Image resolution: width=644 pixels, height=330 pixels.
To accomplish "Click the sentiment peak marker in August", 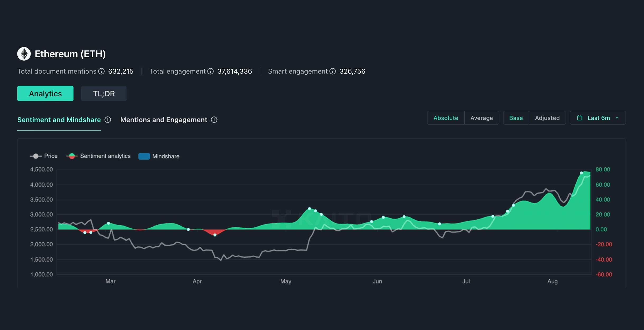I will click(x=581, y=173).
